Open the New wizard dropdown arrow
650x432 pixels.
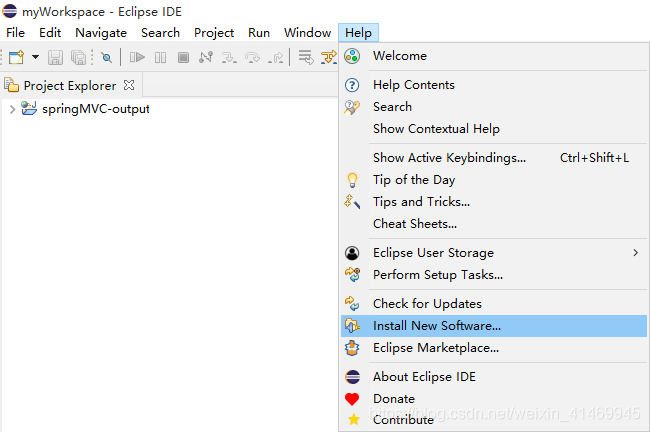coord(36,57)
